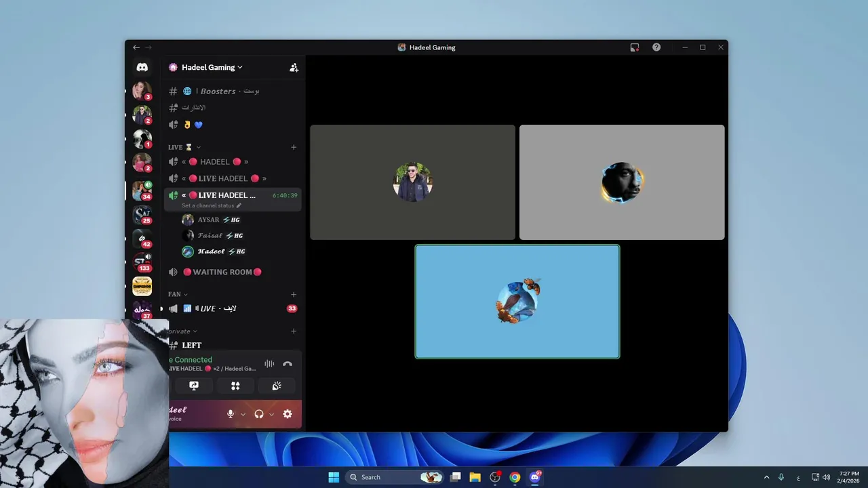Toggle microphone mute button

pyautogui.click(x=231, y=414)
